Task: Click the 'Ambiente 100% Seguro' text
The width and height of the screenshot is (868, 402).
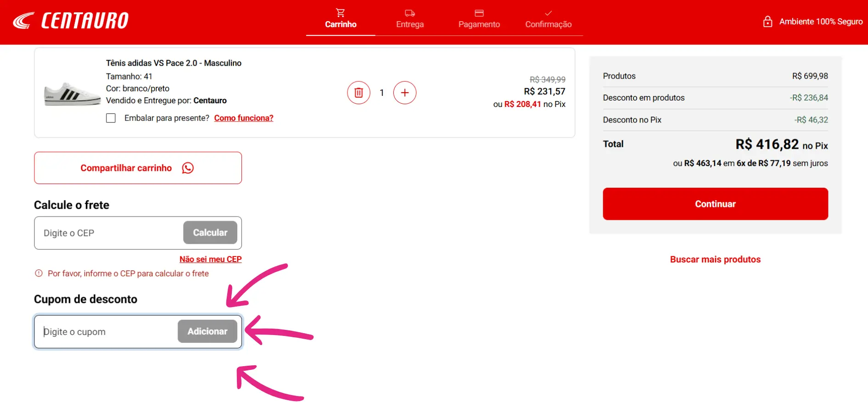Action: tap(821, 22)
